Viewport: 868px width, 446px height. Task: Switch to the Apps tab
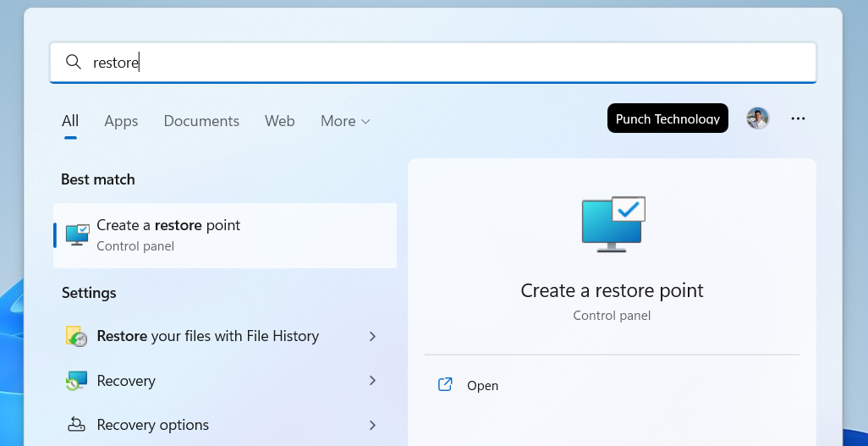121,121
